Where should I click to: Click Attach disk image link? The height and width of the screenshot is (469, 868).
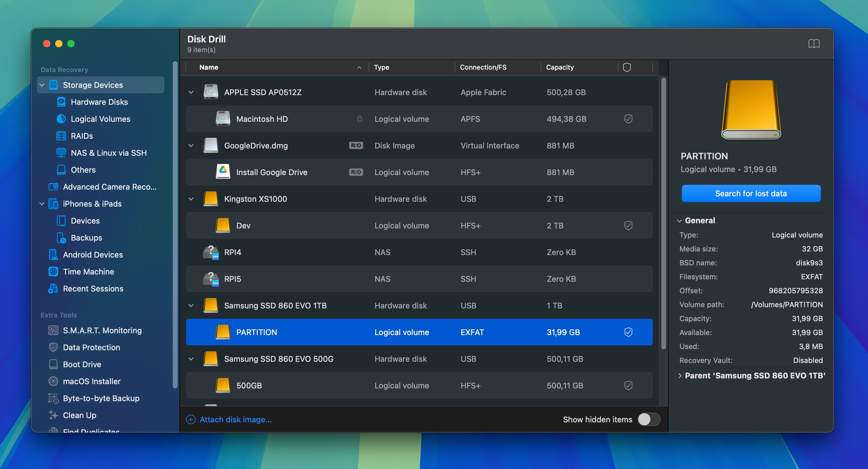point(235,420)
